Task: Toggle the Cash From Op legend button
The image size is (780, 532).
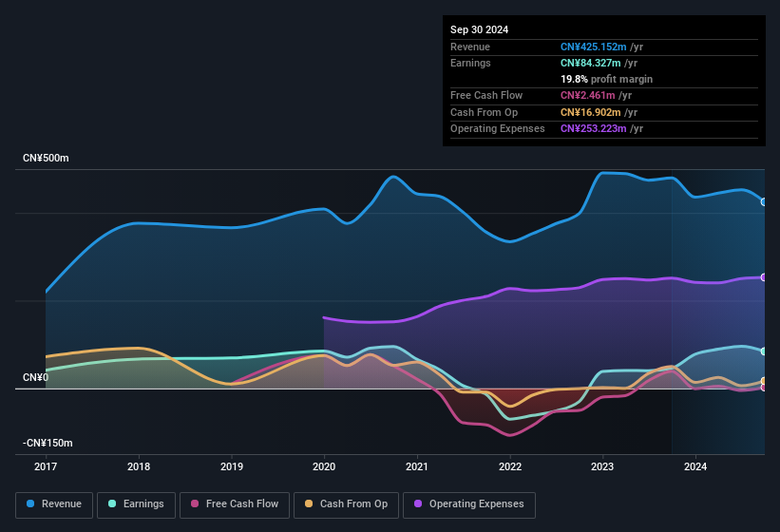Action: tap(346, 504)
